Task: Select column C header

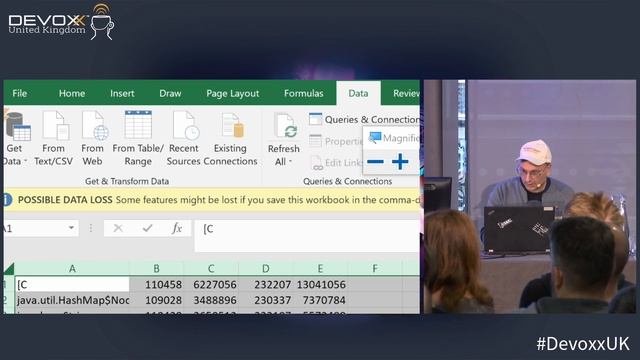Action: coord(211,269)
